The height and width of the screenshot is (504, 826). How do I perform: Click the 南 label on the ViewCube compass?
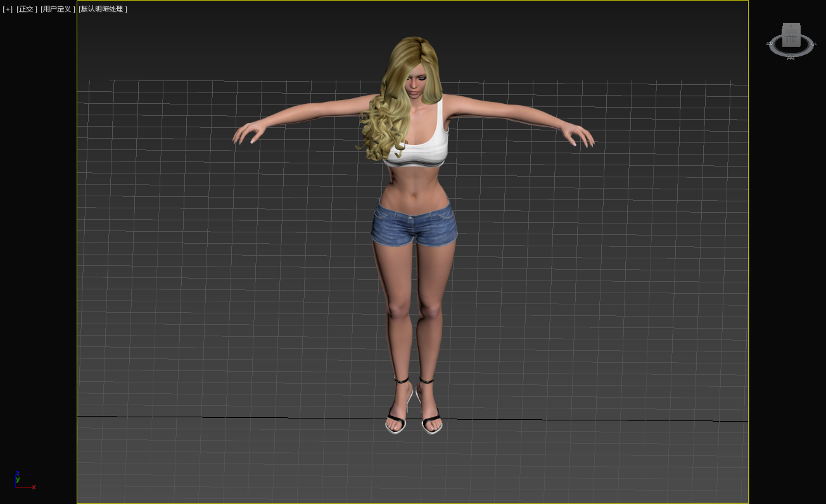pyautogui.click(x=791, y=58)
